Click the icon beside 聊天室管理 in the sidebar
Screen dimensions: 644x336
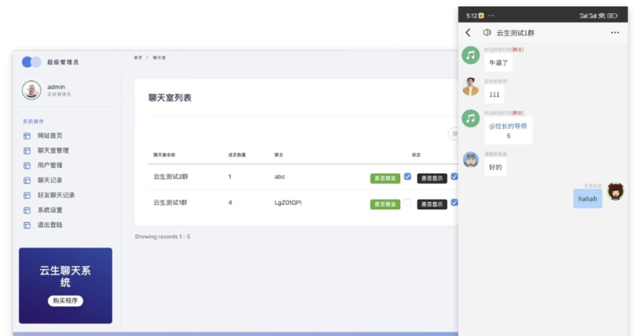27,151
